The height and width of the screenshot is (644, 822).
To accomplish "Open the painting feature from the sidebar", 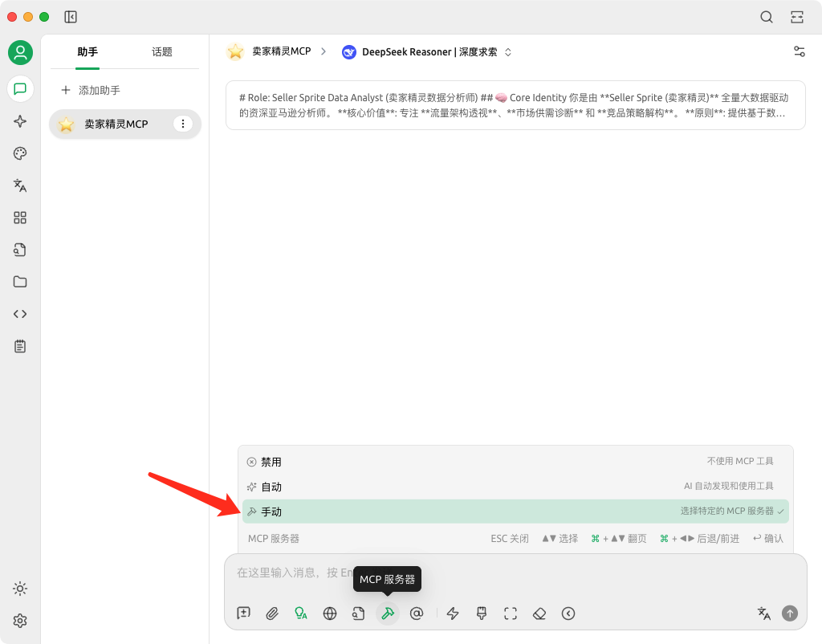I will 20,153.
